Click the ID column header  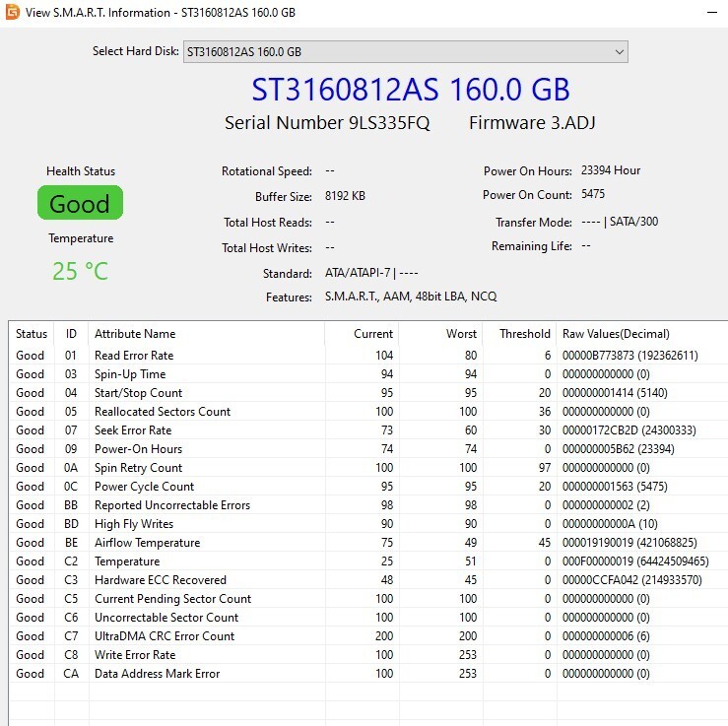click(71, 334)
